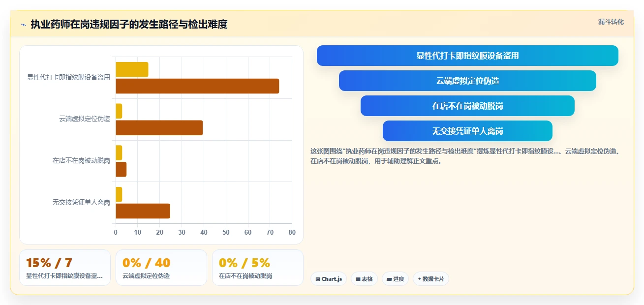The height and width of the screenshot is (305, 644).
Task: Click the chart axis label 云端虚拟定位伪造
Action: coord(85,119)
